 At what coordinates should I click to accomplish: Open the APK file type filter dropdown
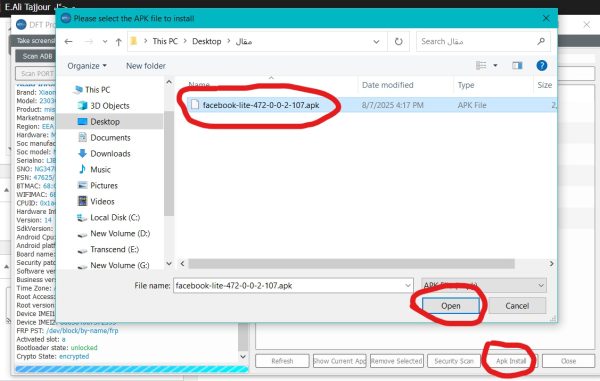[x=484, y=285]
